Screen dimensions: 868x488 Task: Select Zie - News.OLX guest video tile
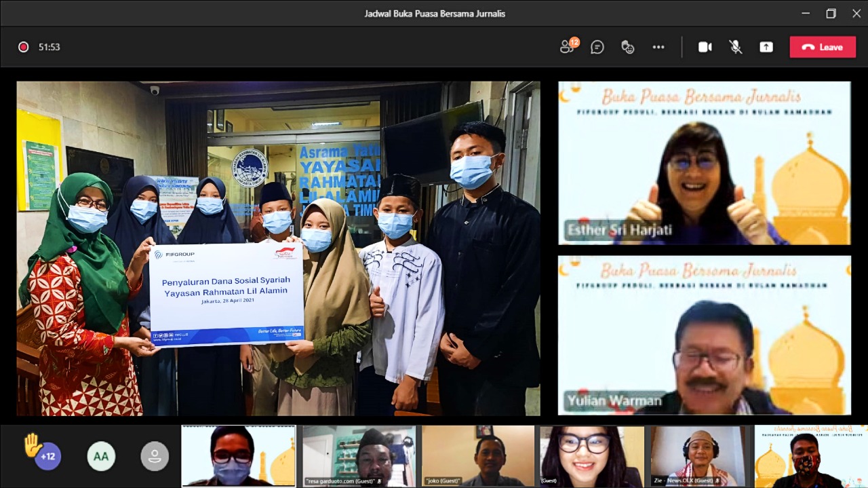tap(699, 455)
